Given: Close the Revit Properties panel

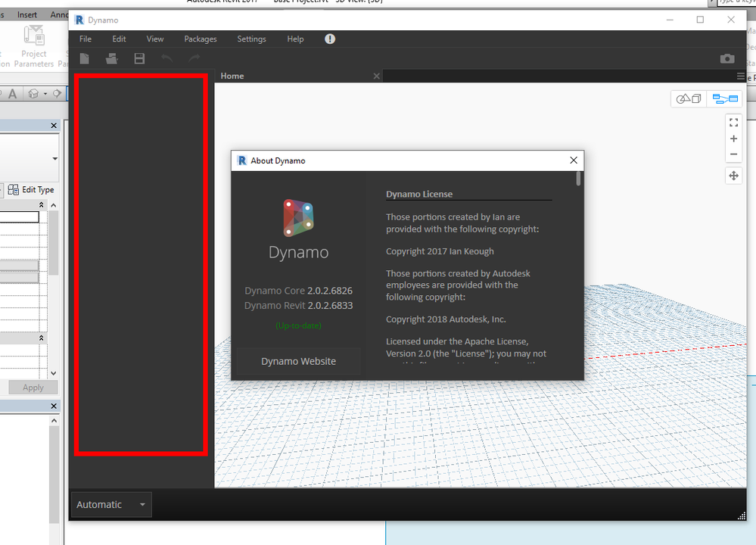Looking at the screenshot, I should pyautogui.click(x=54, y=126).
